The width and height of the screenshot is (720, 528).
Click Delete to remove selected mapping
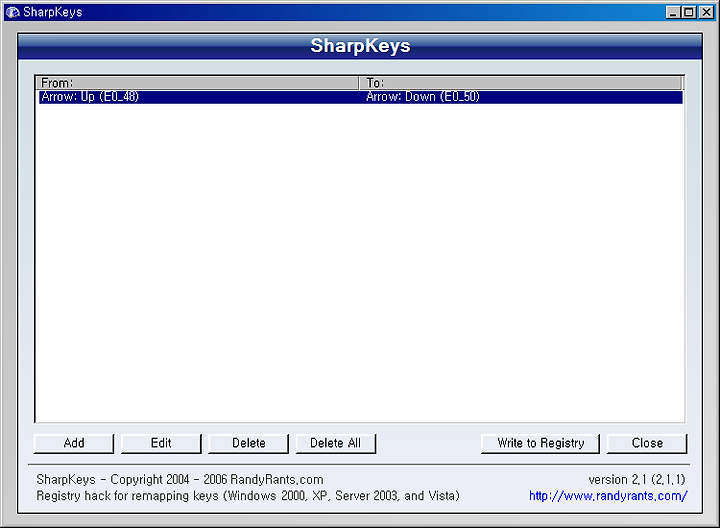[x=248, y=443]
